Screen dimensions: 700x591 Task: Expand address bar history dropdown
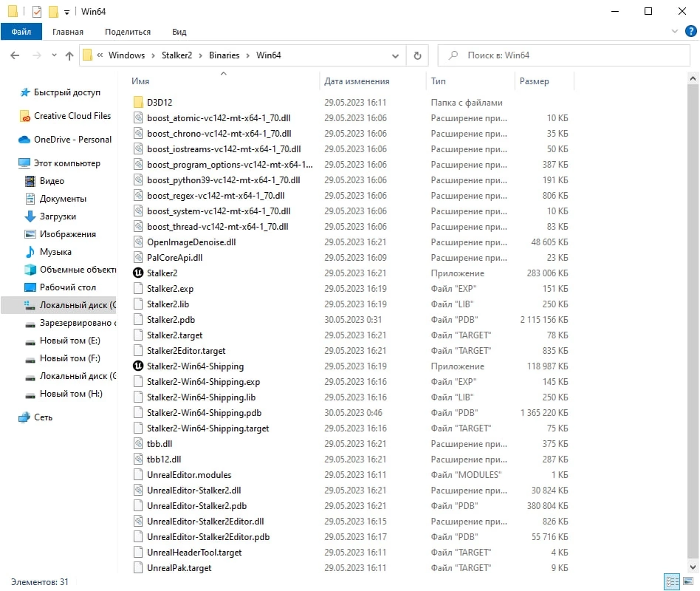pos(395,56)
